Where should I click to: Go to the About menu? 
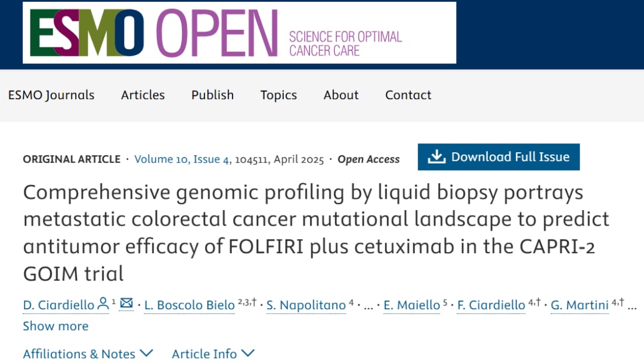[341, 95]
